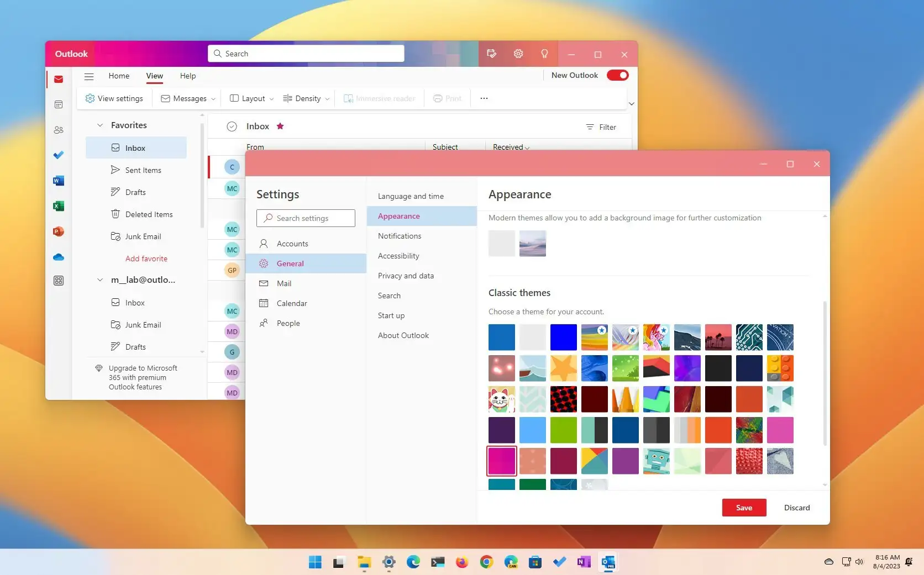Switch to the Home ribbon tab
924x575 pixels.
[119, 76]
